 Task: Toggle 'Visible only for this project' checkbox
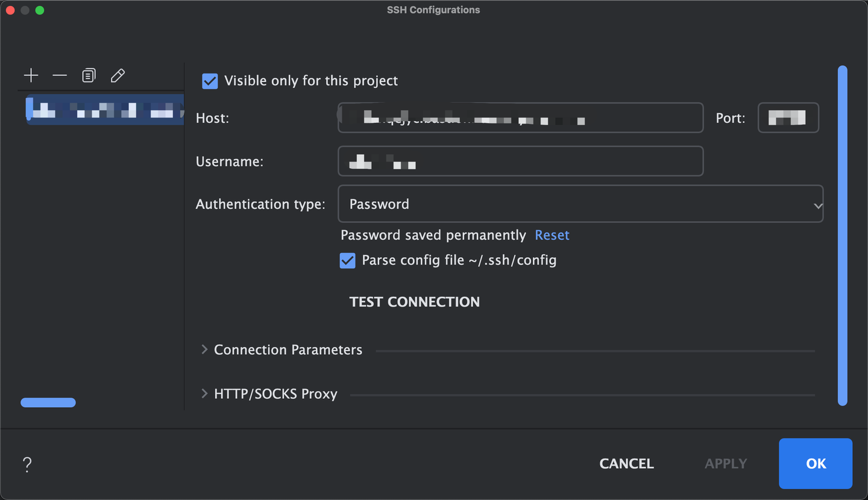(x=210, y=81)
